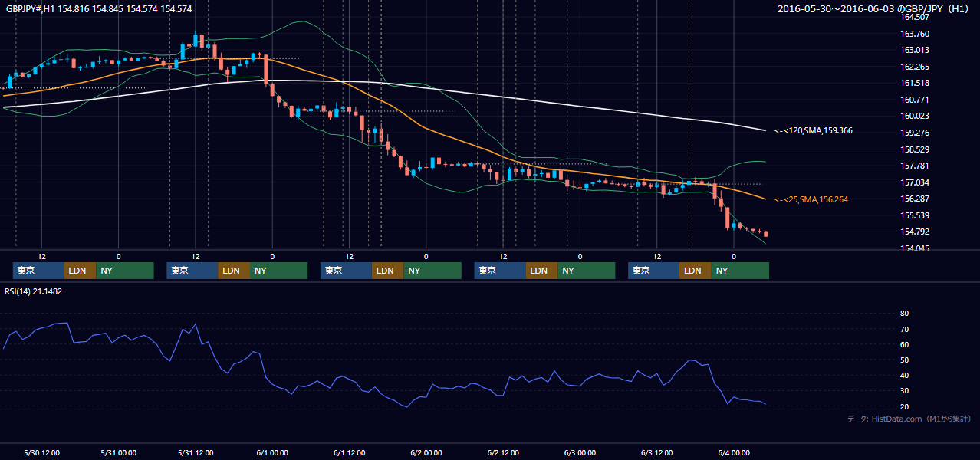This screenshot has width=980, height=460.
Task: Click the 160.771 price axis label
Action: click(914, 100)
